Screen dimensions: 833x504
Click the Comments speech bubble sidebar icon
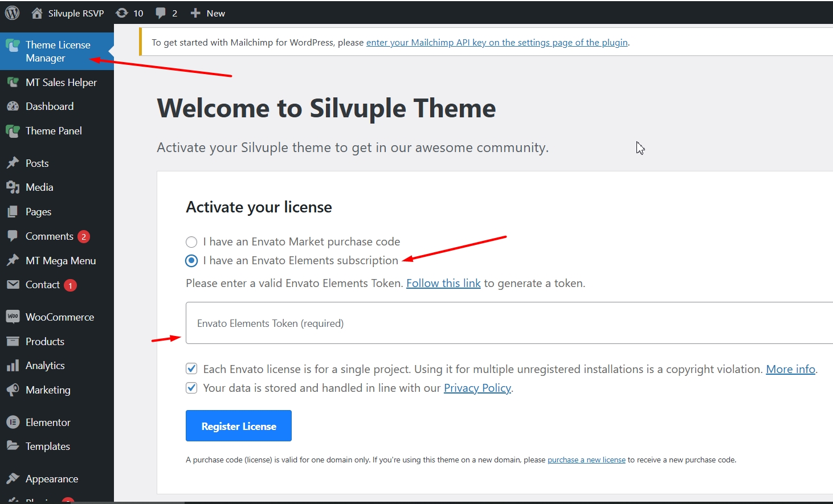coord(13,236)
